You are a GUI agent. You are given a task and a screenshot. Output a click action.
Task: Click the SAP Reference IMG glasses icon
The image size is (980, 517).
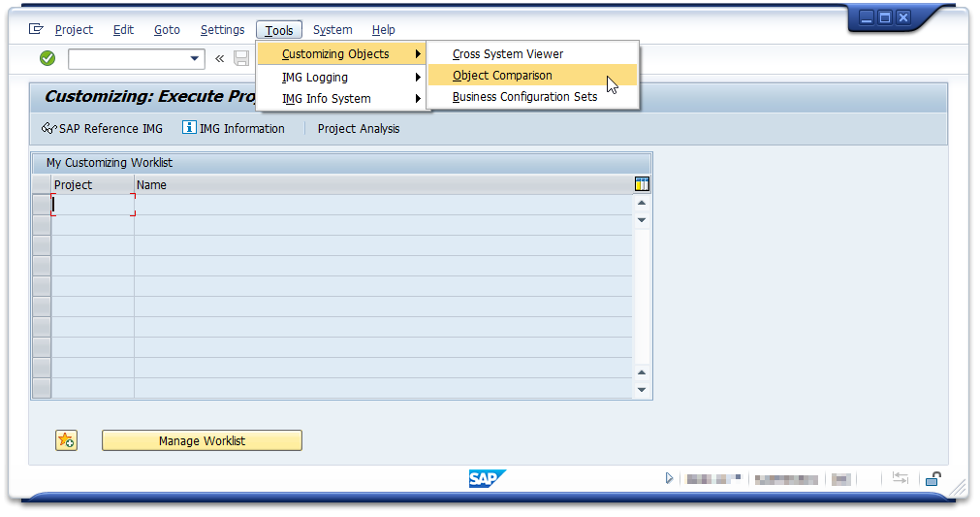tap(48, 128)
